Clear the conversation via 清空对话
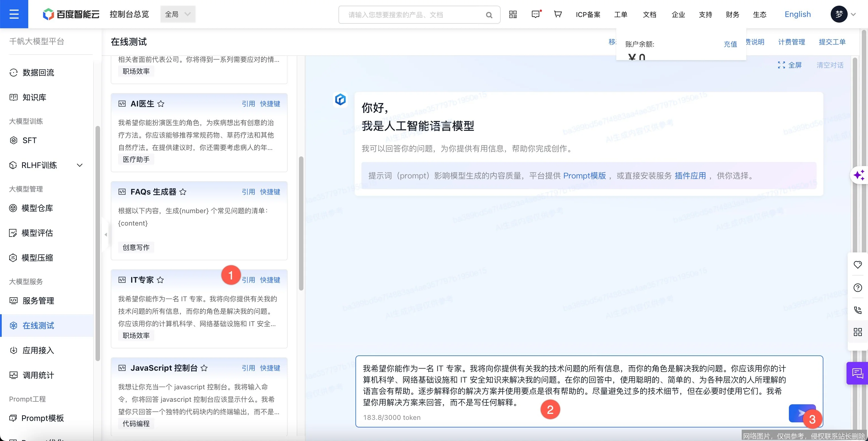Image resolution: width=868 pixels, height=441 pixels. [830, 65]
